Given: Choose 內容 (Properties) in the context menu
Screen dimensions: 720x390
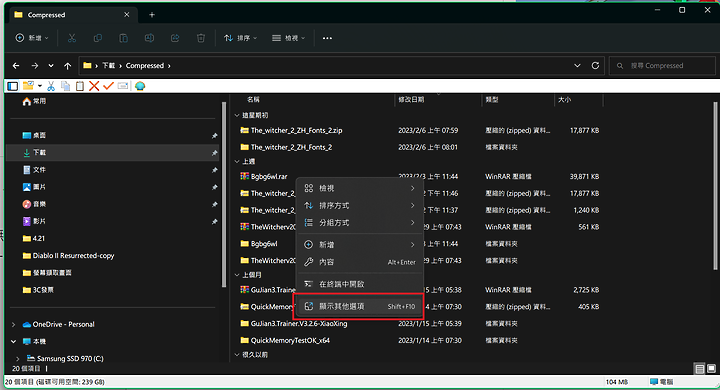Looking at the screenshot, I should click(x=360, y=262).
